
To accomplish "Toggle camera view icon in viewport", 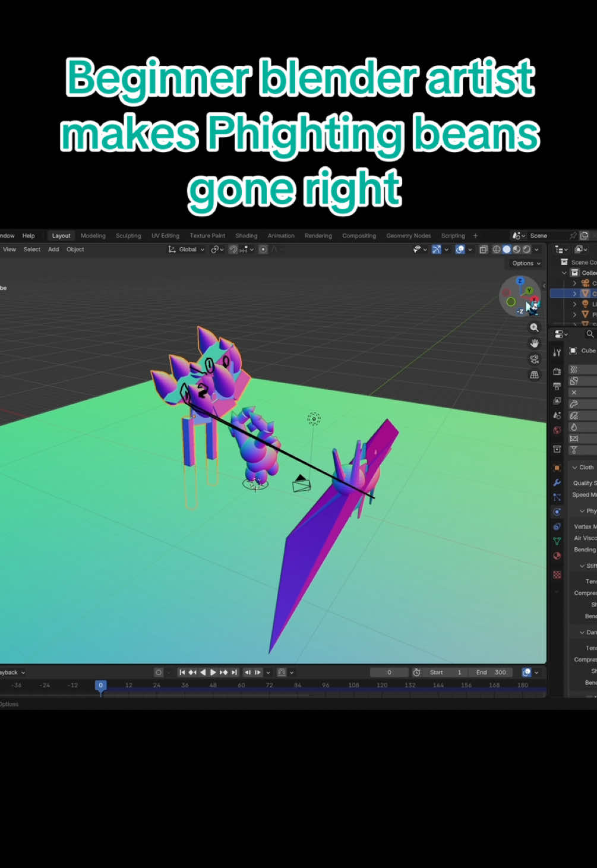I will (534, 359).
